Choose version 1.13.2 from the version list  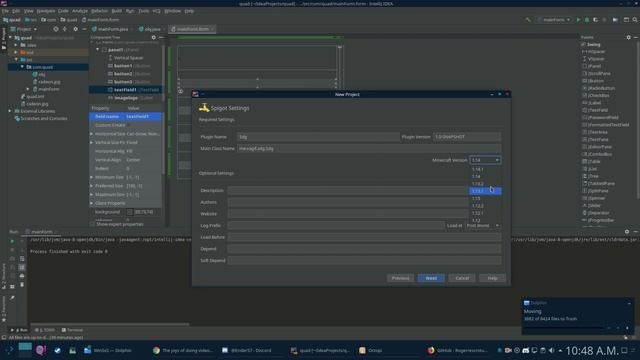pyautogui.click(x=485, y=184)
